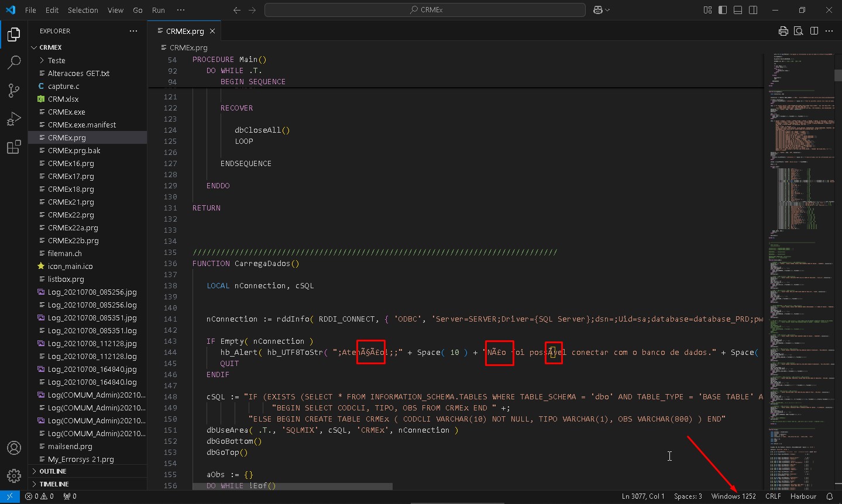
Task: Toggle Primary Side Bar visibility
Action: (723, 10)
